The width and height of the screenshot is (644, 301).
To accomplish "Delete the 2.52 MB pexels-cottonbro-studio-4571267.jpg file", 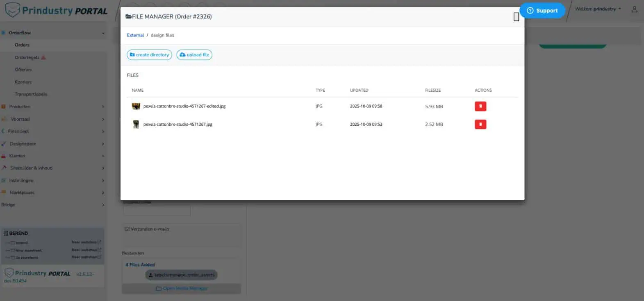I will pyautogui.click(x=480, y=124).
